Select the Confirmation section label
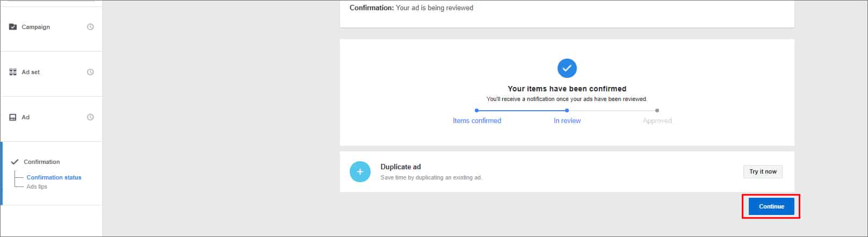 pyautogui.click(x=41, y=162)
